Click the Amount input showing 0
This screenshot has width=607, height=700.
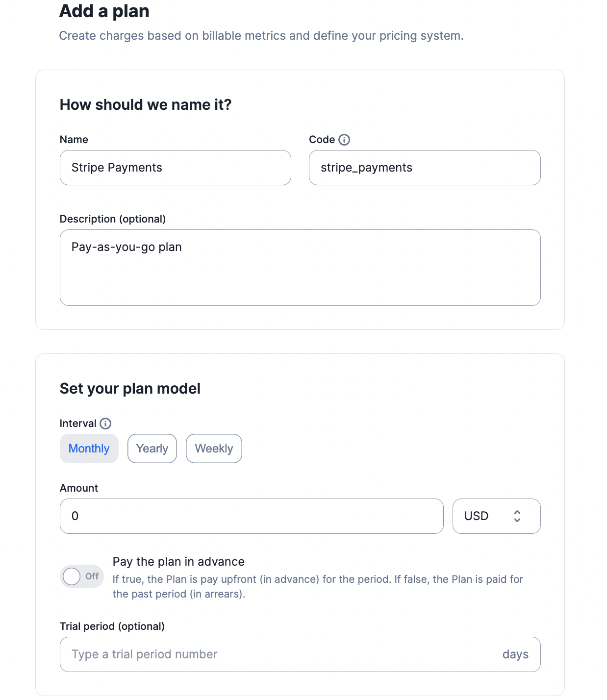(252, 516)
